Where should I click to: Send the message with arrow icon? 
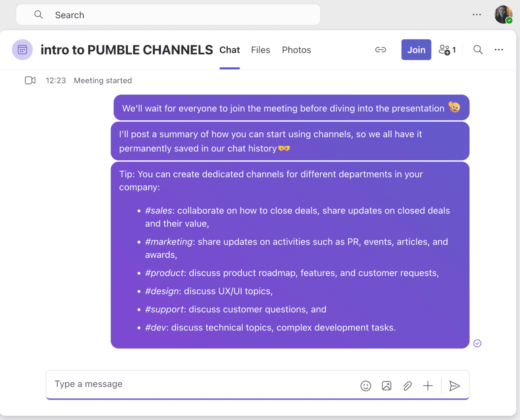coord(455,386)
